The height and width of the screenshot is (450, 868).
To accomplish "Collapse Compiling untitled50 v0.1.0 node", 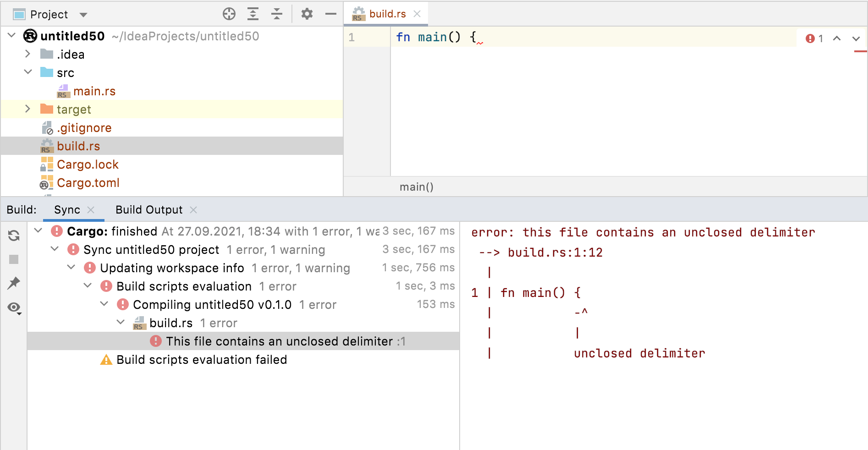I will click(x=104, y=304).
